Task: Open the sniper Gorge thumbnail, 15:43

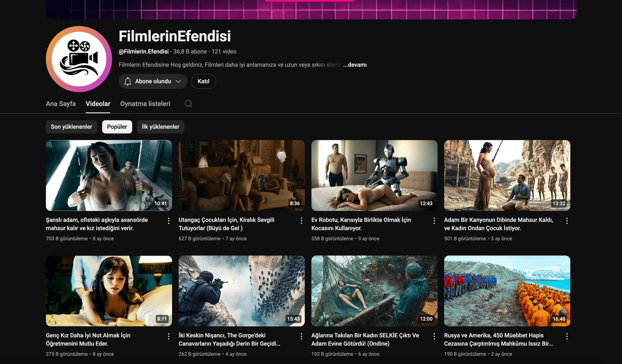Action: (242, 291)
